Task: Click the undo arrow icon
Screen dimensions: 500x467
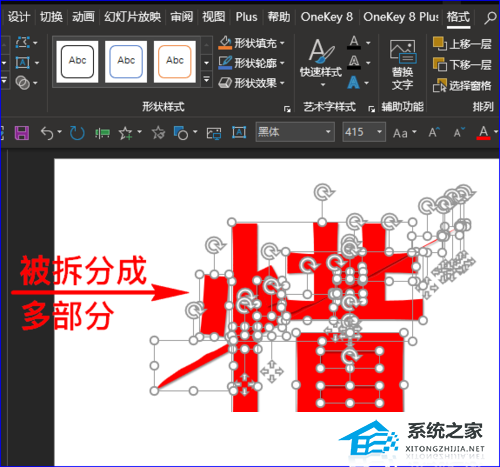Action: point(47,133)
